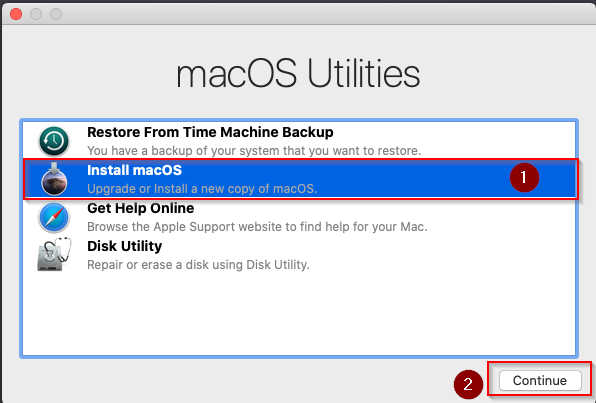
Task: Close the window with the red button
Action: pyautogui.click(x=16, y=14)
